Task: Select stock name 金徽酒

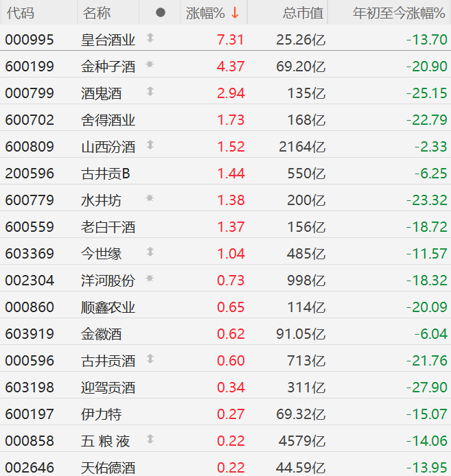Action: pos(101,333)
